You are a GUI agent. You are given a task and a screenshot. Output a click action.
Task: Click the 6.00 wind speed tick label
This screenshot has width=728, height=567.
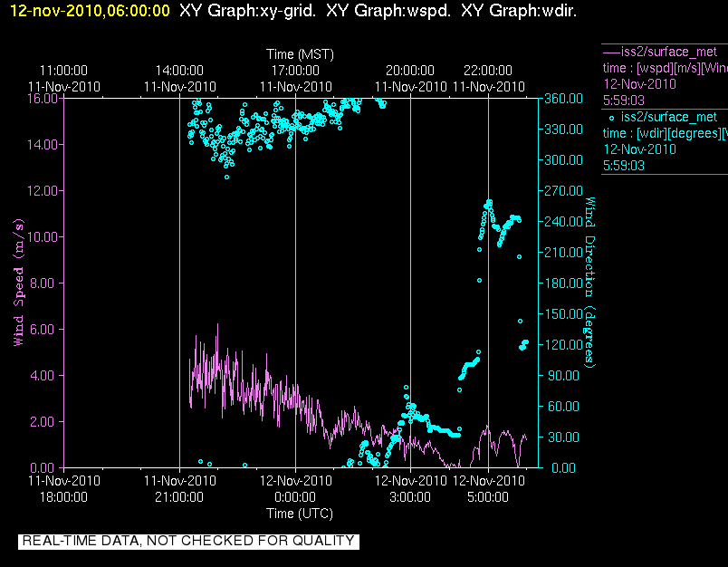43,330
